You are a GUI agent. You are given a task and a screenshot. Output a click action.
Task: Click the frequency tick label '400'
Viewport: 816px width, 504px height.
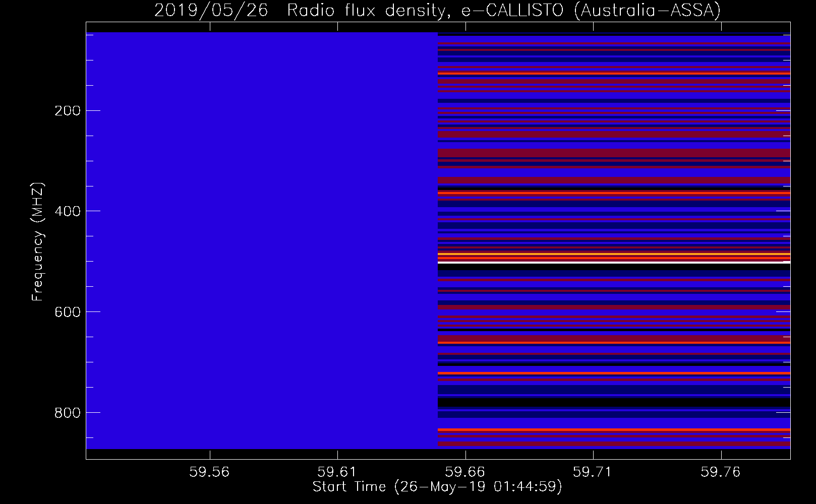(67, 211)
